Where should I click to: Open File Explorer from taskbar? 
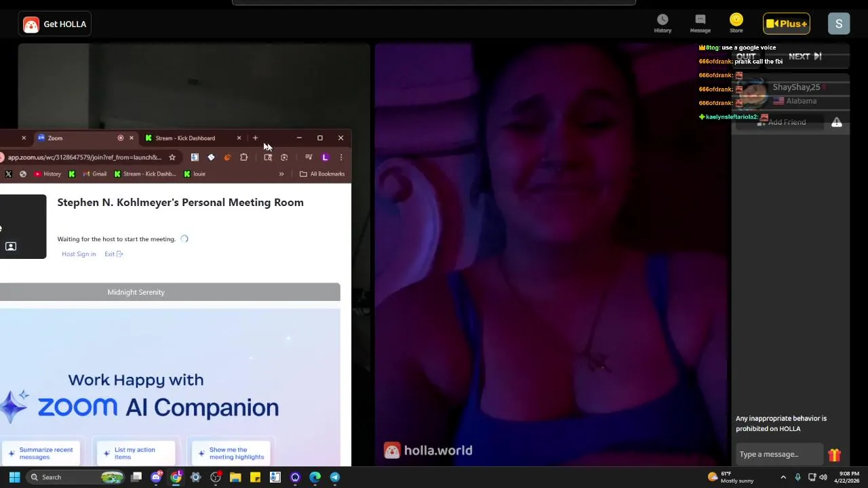point(235,477)
